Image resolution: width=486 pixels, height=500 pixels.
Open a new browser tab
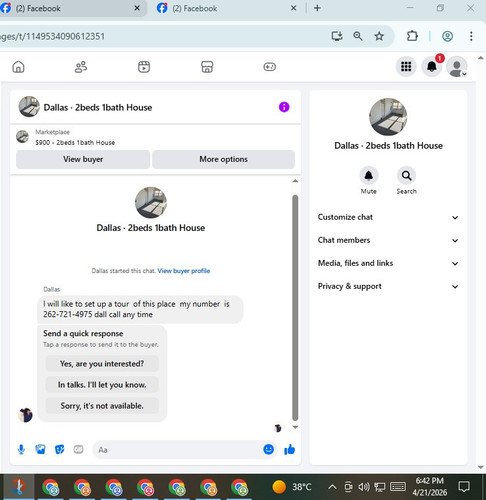[x=317, y=8]
